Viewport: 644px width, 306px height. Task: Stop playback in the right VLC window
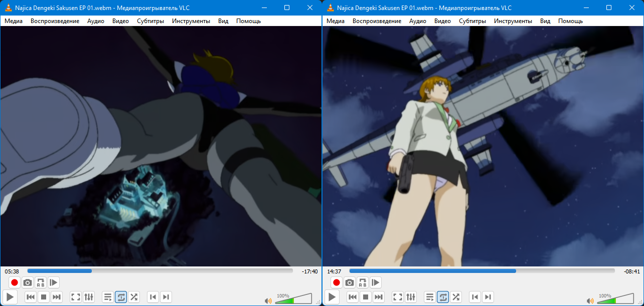point(366,297)
